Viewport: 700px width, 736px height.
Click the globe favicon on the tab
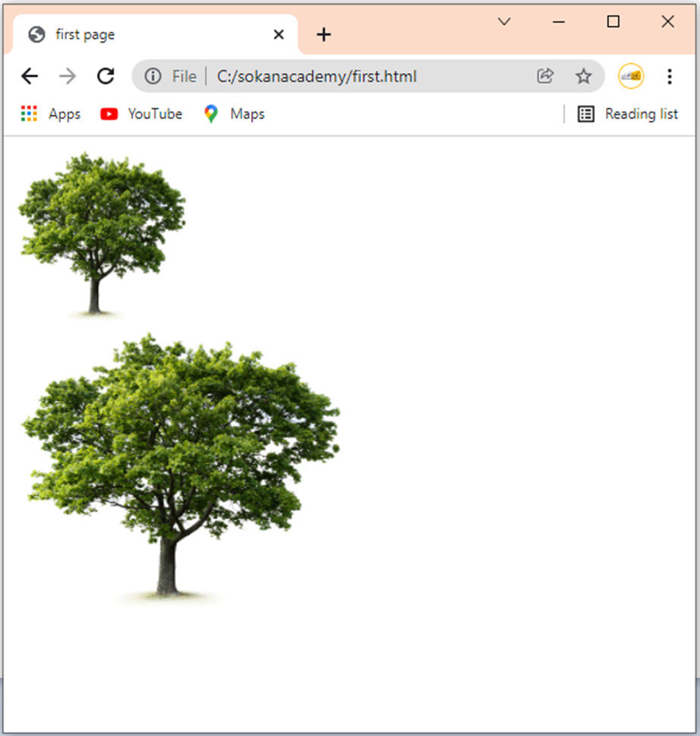(x=36, y=34)
